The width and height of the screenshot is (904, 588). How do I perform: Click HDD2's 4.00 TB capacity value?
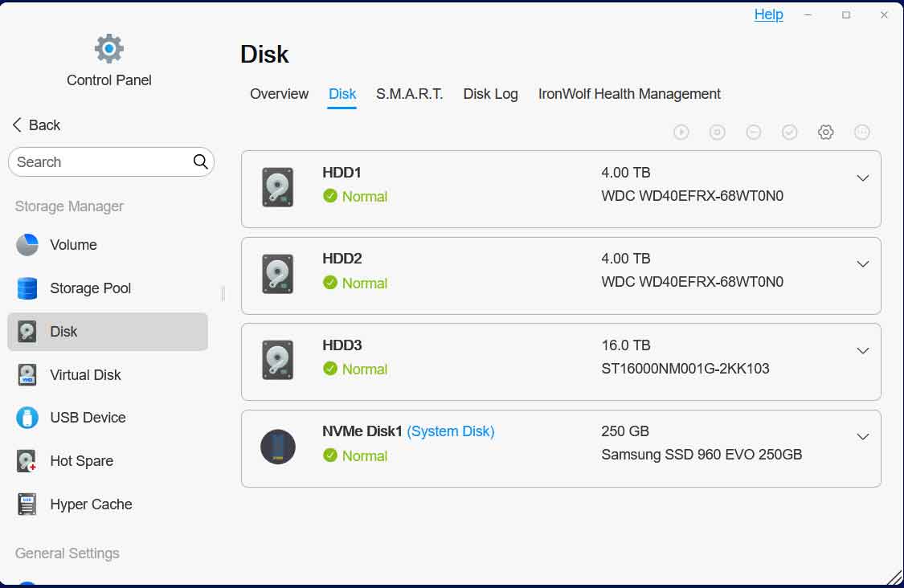point(625,259)
